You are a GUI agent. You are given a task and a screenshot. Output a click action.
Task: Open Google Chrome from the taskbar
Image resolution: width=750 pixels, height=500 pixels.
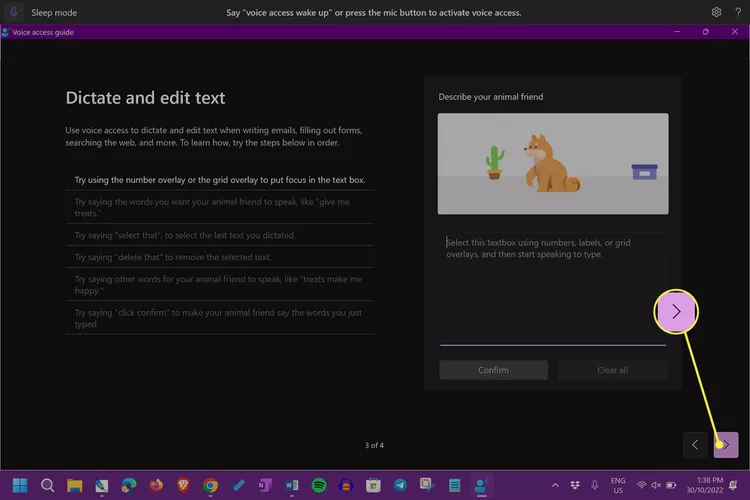(x=210, y=485)
